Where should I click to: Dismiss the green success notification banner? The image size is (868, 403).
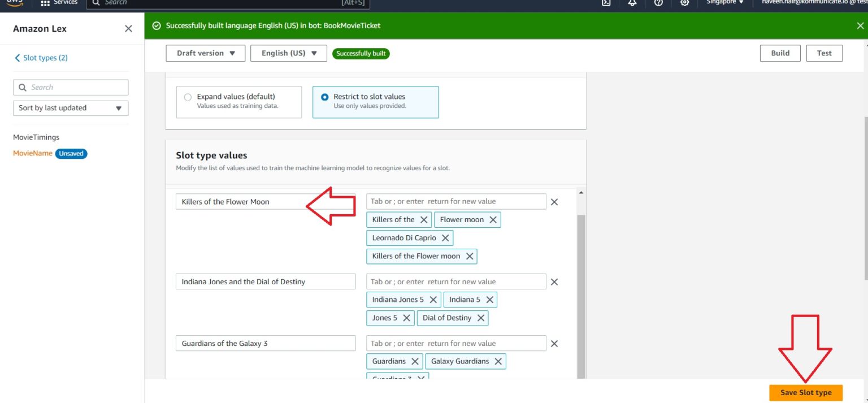(860, 25)
